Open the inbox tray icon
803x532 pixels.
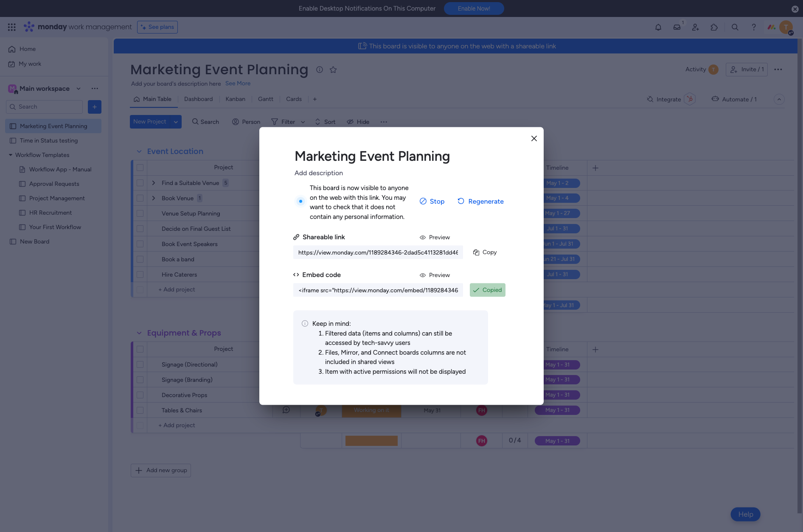[677, 27]
